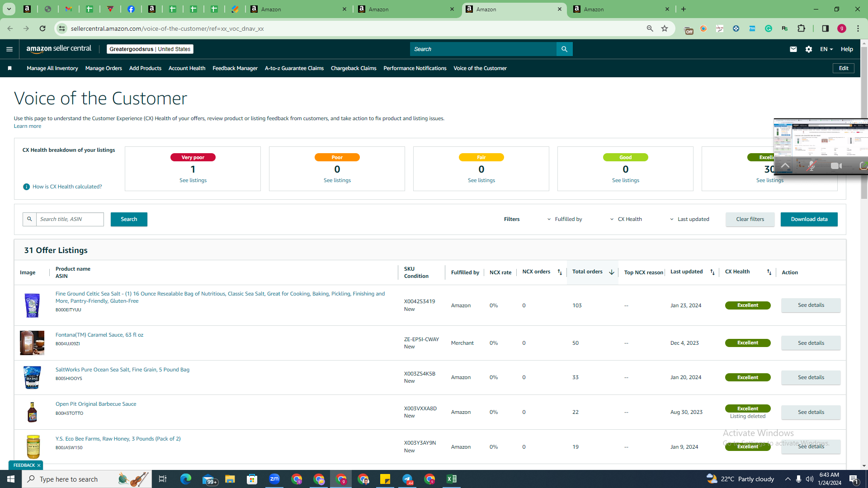
Task: Expand the CX Health filter dropdown
Action: pos(626,219)
